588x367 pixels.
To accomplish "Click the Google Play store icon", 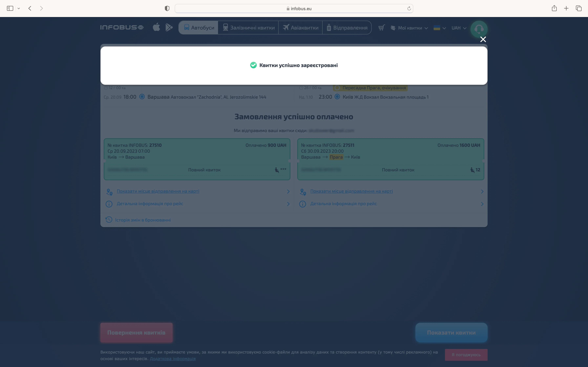I will [169, 27].
